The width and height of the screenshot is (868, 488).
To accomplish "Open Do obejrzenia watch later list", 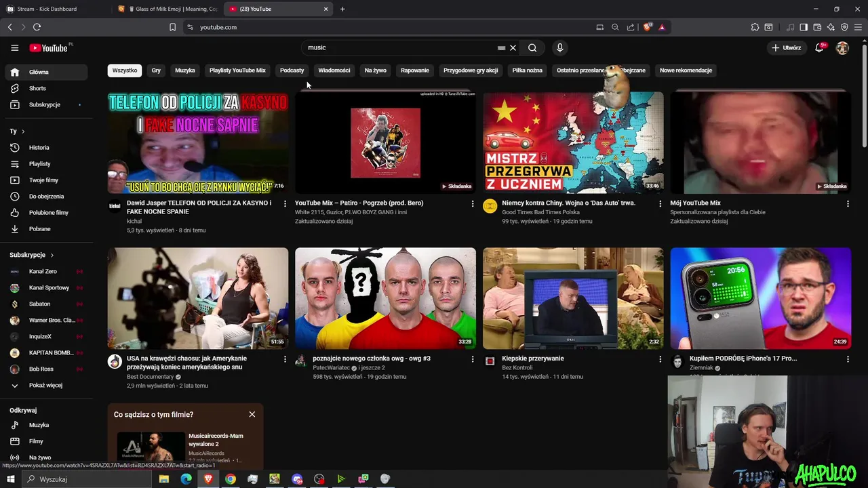I will pos(46,196).
